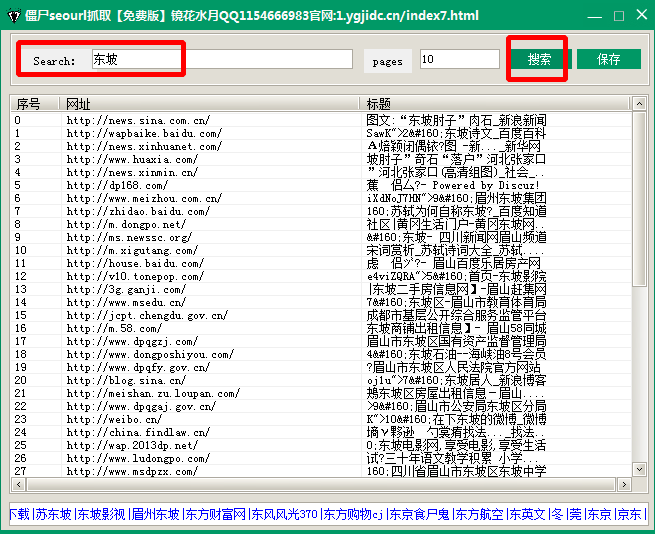Click the 标题 column header
This screenshot has width=655, height=534.
[495, 104]
